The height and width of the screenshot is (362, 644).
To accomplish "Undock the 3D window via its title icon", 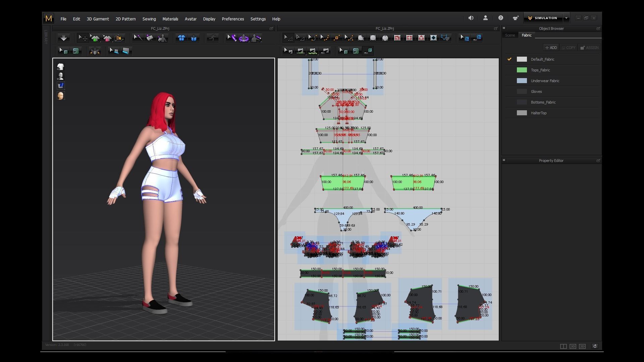I will (x=271, y=28).
